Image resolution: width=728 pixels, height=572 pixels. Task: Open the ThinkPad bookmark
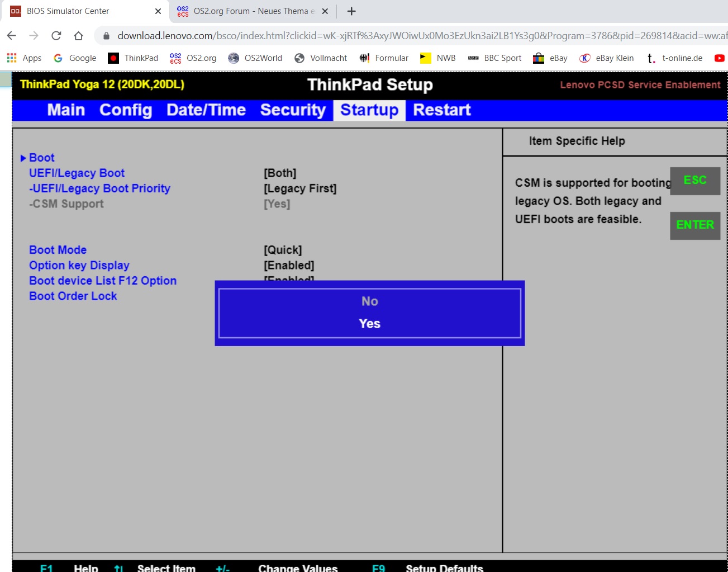[133, 58]
